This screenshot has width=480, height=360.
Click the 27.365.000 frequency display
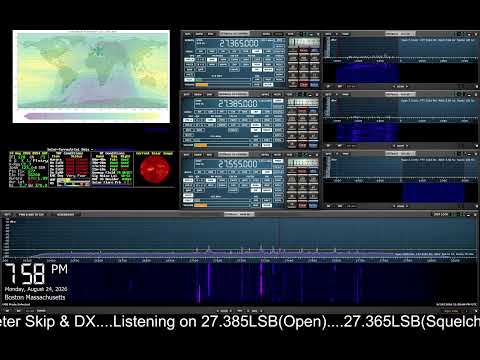point(238,43)
